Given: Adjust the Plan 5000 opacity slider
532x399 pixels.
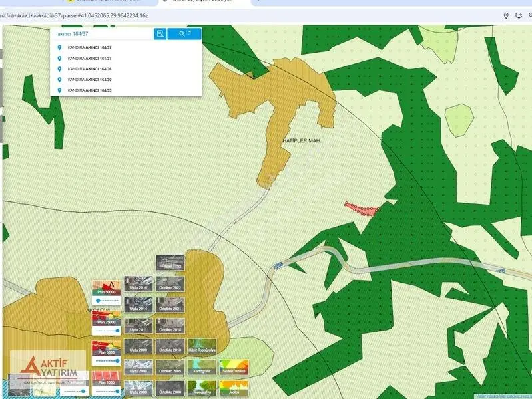Looking at the screenshot, I should click(107, 361).
